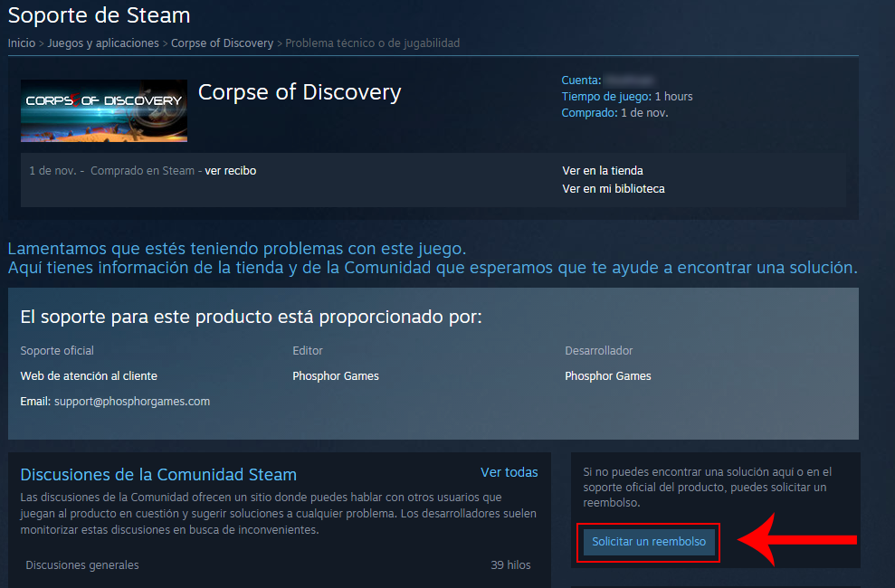
Task: Select the support@phosphorgames.com email address
Action: (132, 402)
